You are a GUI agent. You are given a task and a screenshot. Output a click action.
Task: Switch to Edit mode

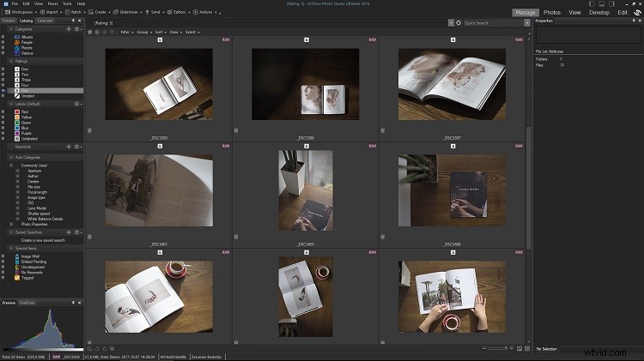tap(623, 13)
